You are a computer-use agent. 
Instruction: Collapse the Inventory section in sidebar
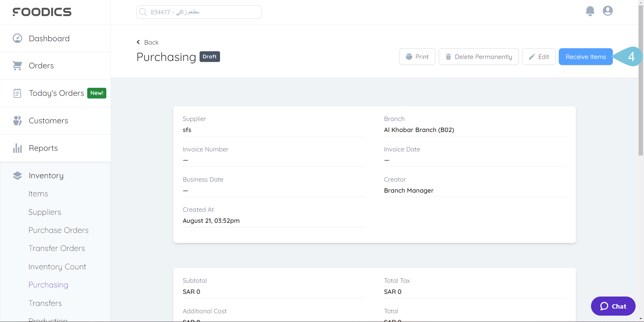[x=46, y=175]
